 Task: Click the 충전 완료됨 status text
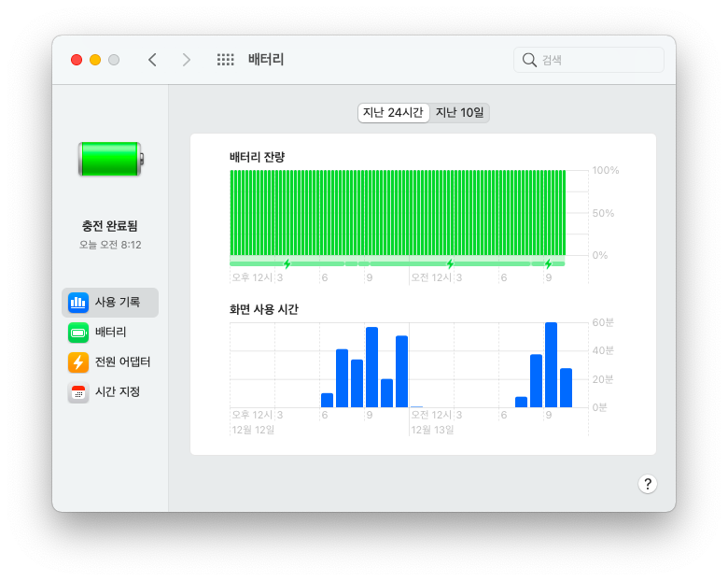click(x=110, y=226)
